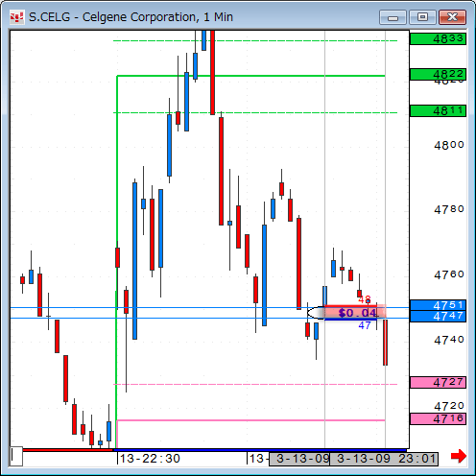Select the green 4811 price label
The height and width of the screenshot is (476, 476).
(x=438, y=111)
